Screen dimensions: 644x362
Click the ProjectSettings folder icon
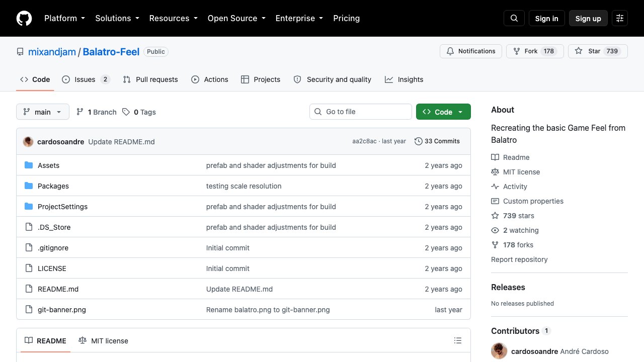coord(29,207)
